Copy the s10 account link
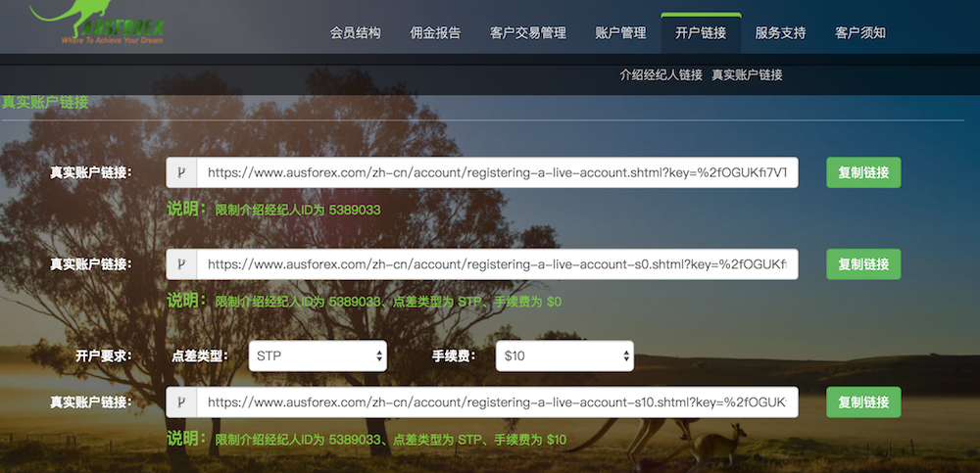 click(x=863, y=402)
